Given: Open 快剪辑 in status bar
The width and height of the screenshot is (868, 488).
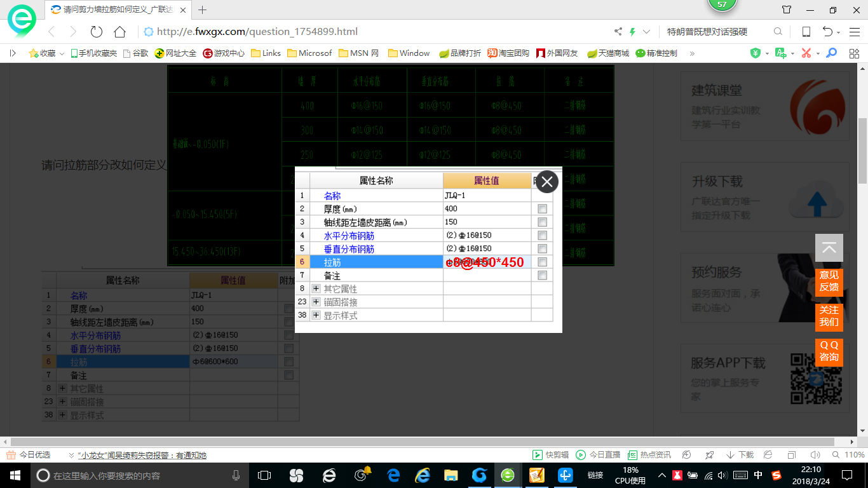Looking at the screenshot, I should pyautogui.click(x=550, y=455).
